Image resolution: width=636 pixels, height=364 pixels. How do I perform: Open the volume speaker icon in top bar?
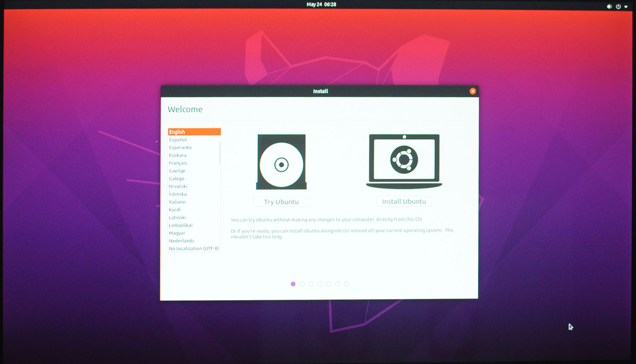click(609, 7)
